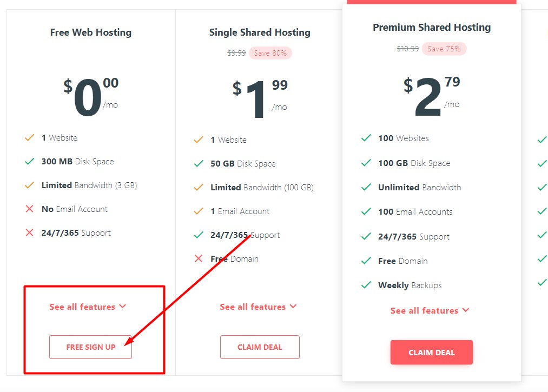Viewport: 548px width, 392px height.
Task: Click green check beside Unlimited Bandwidth
Action: pyautogui.click(x=366, y=187)
